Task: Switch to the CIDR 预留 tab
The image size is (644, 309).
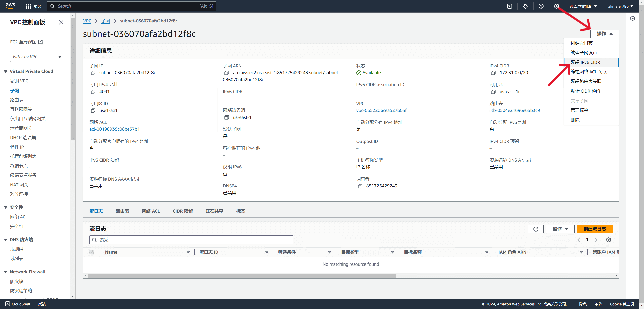Action: (182, 211)
